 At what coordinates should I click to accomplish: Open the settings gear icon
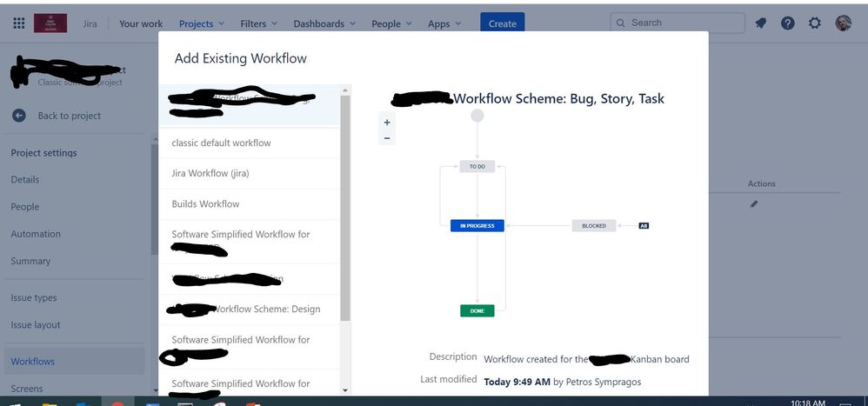815,23
